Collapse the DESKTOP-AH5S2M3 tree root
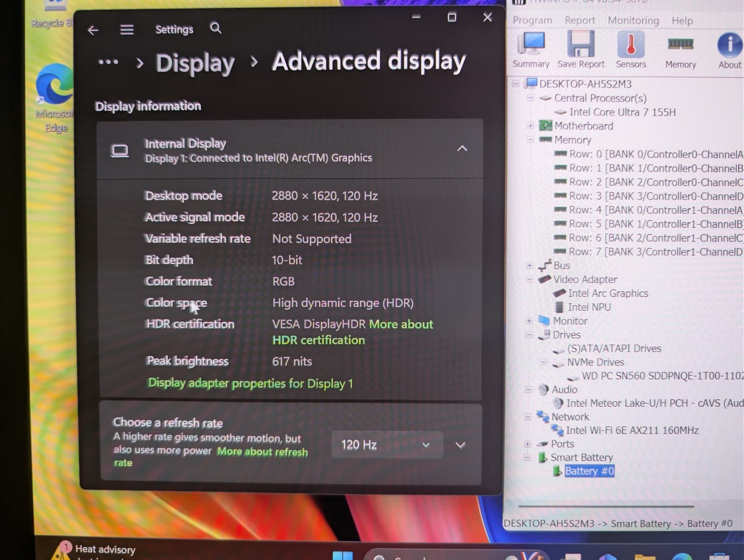This screenshot has width=744, height=560. tap(515, 84)
